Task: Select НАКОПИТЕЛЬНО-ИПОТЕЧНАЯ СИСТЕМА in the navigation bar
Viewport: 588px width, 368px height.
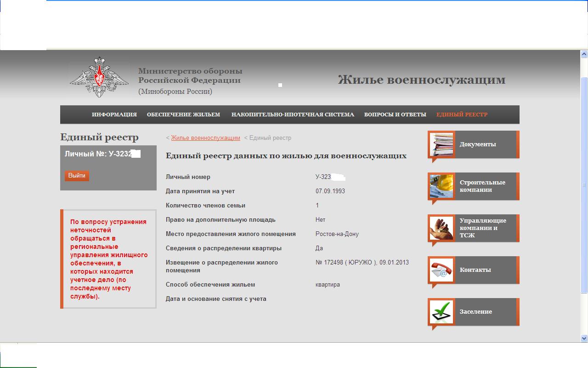Action: (x=293, y=115)
